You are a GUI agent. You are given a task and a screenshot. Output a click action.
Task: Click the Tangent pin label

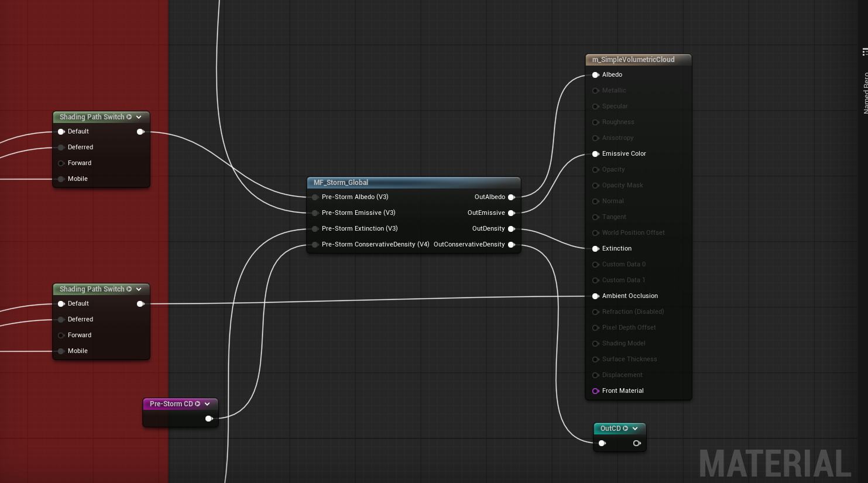point(614,217)
